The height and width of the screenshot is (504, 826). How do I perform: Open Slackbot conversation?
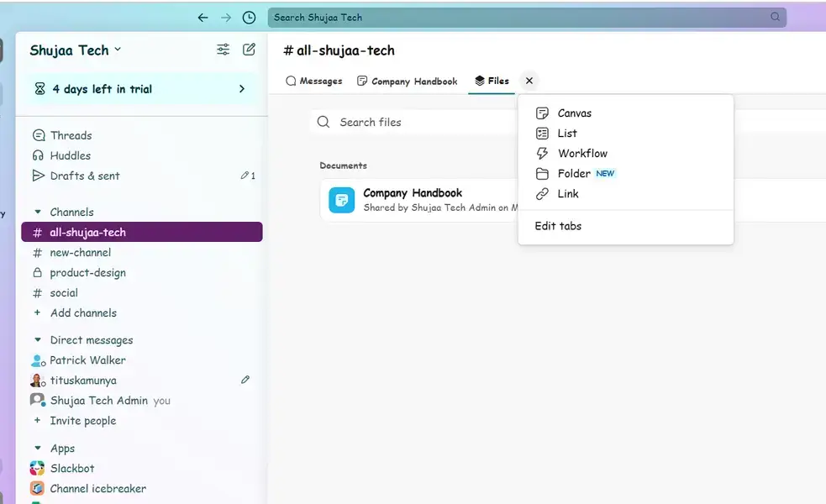142,468
